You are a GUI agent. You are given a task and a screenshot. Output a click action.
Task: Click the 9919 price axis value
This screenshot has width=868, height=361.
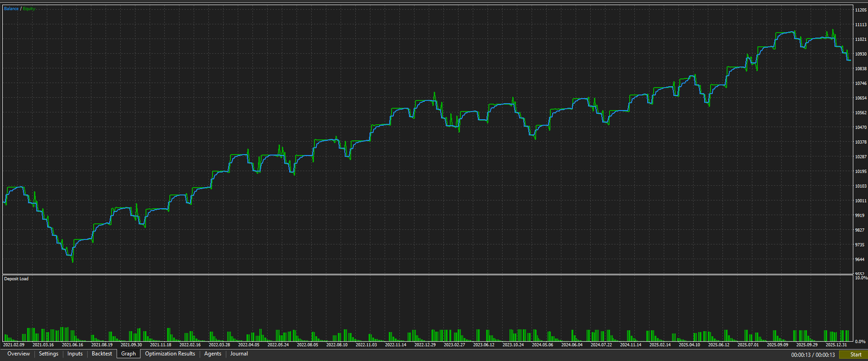point(859,215)
